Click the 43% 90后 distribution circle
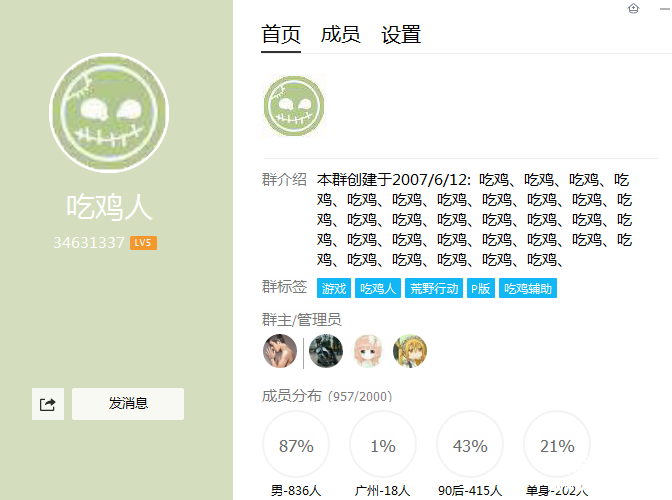Screen dimensions: 672x500 (x=470, y=444)
